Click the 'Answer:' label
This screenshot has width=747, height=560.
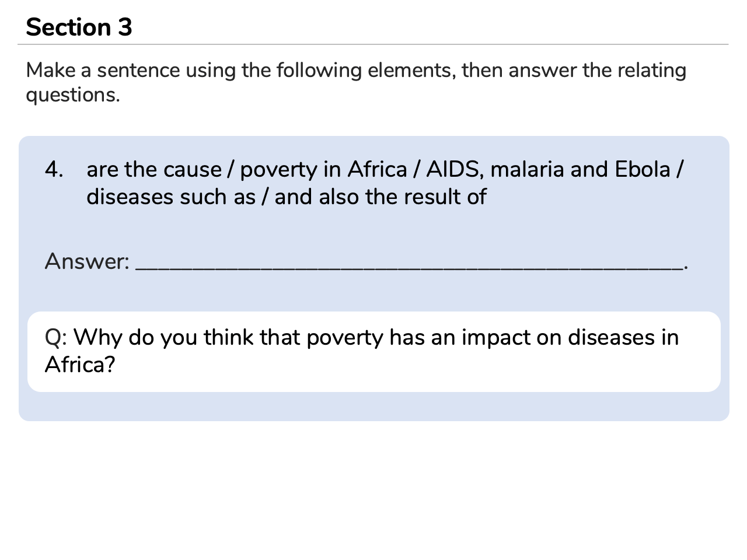(87, 261)
